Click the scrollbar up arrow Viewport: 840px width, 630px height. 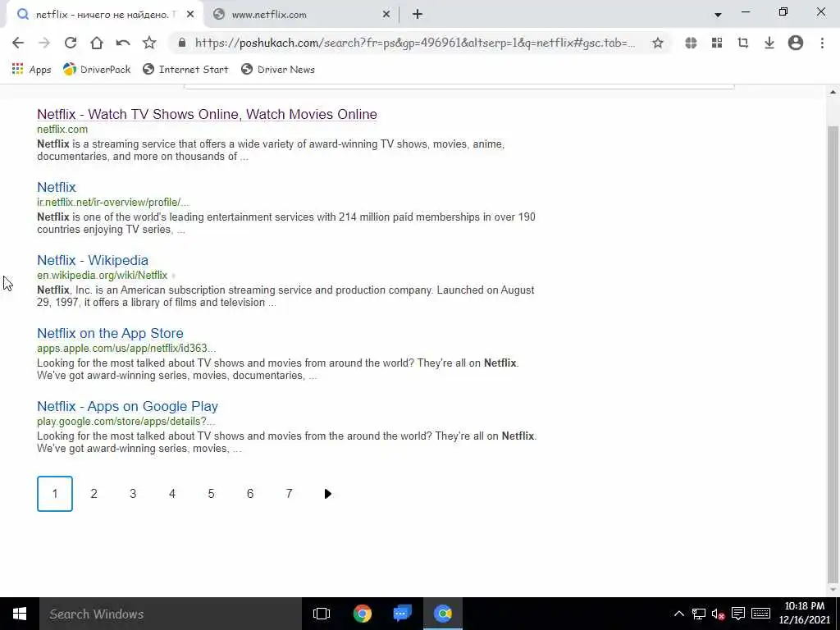(x=833, y=92)
